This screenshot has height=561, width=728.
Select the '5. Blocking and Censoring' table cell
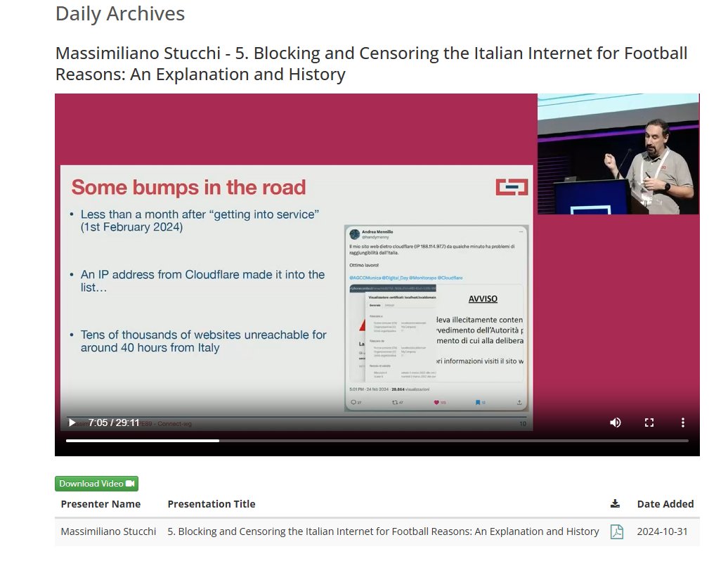coord(383,531)
